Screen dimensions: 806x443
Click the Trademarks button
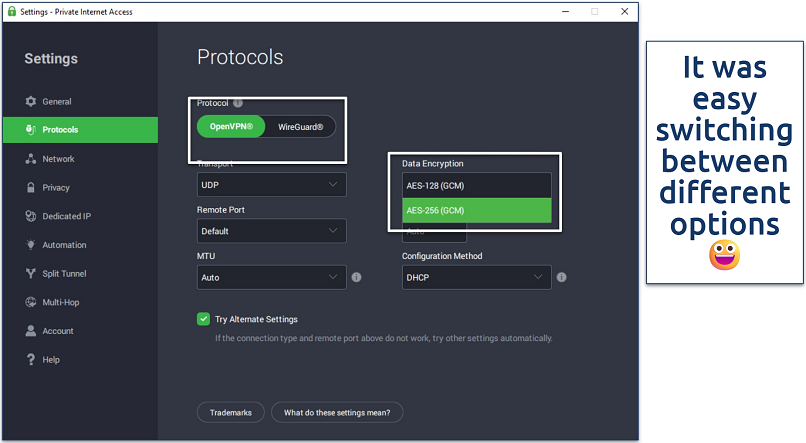click(x=231, y=412)
